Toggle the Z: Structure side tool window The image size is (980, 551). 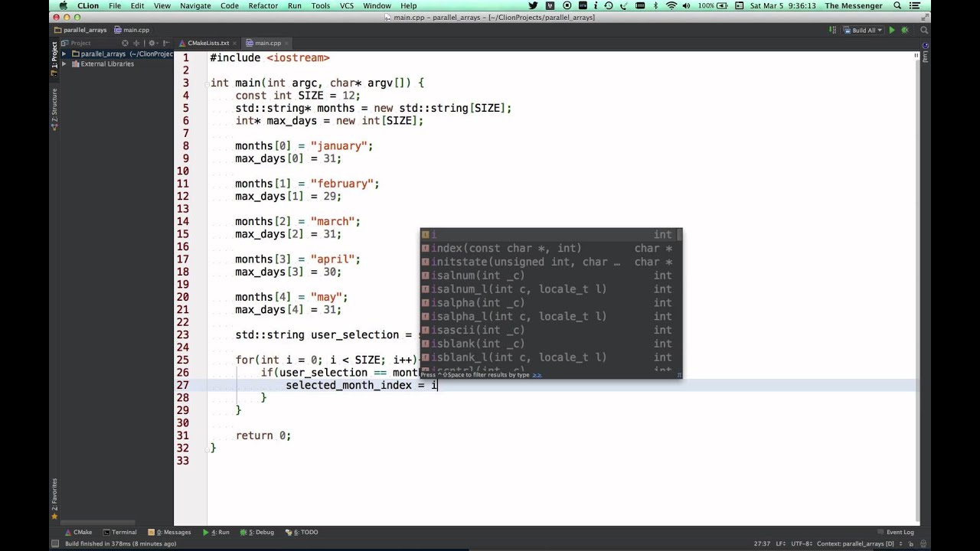[x=54, y=109]
